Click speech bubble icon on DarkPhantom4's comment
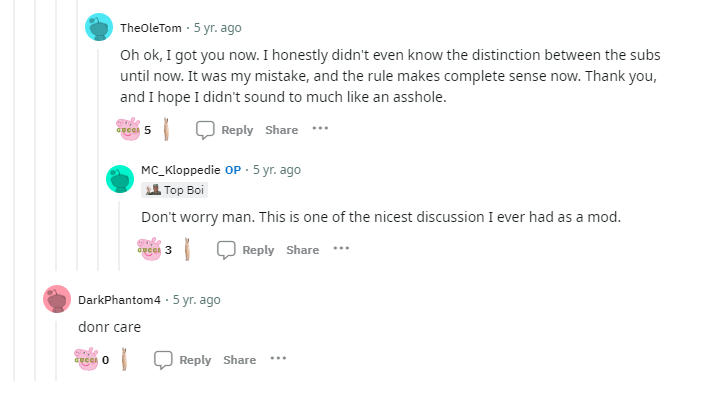This screenshot has height=396, width=710. tap(163, 360)
